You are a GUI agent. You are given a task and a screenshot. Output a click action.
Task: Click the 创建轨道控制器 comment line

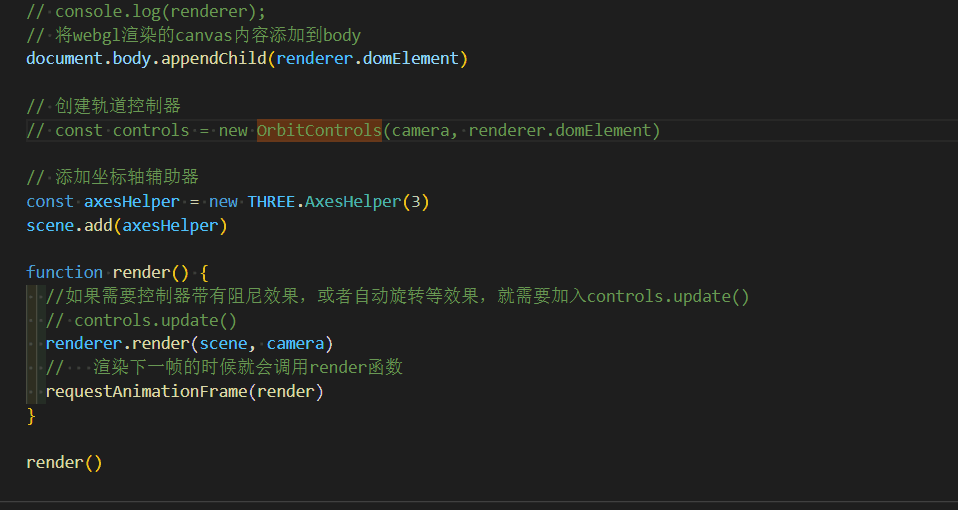(103, 106)
